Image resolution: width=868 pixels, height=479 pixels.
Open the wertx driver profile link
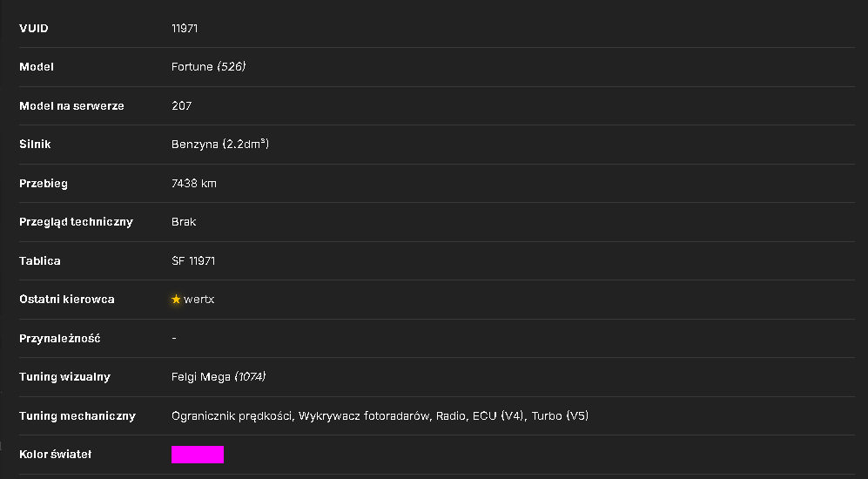[198, 299]
